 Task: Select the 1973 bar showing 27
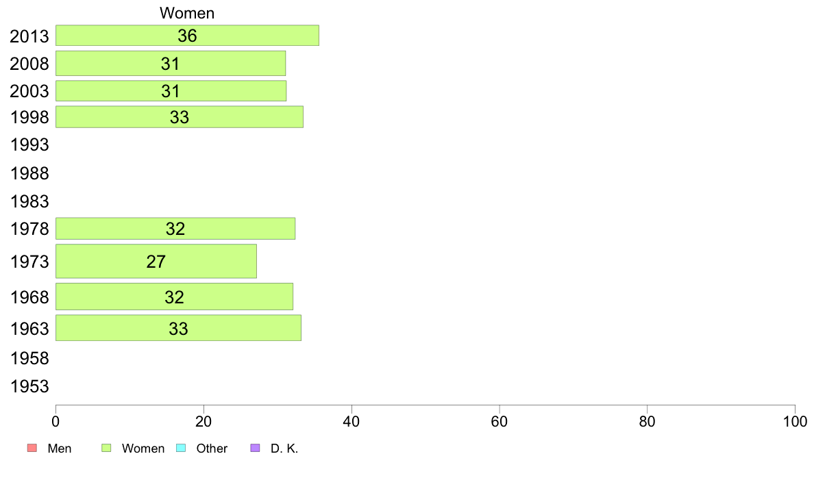pos(156,261)
